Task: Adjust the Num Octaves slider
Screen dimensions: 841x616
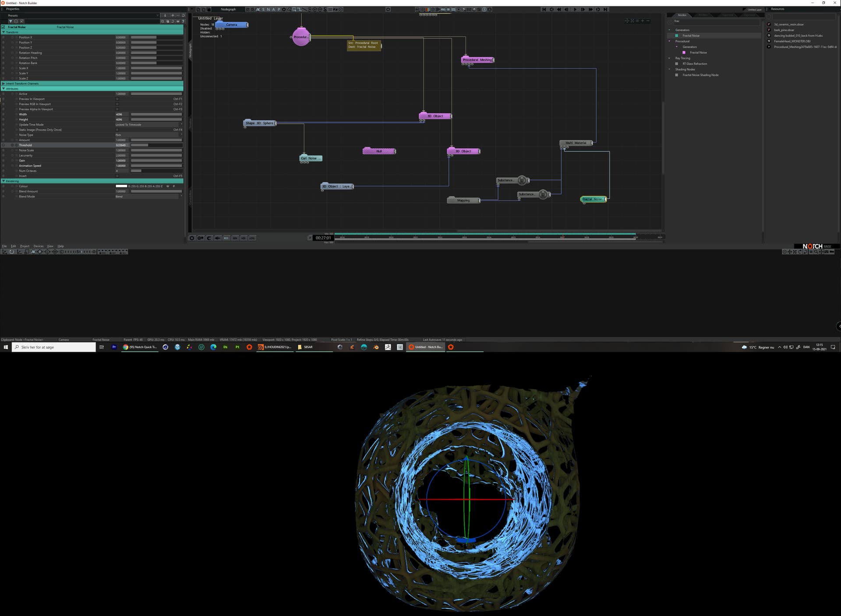Action: tap(156, 171)
